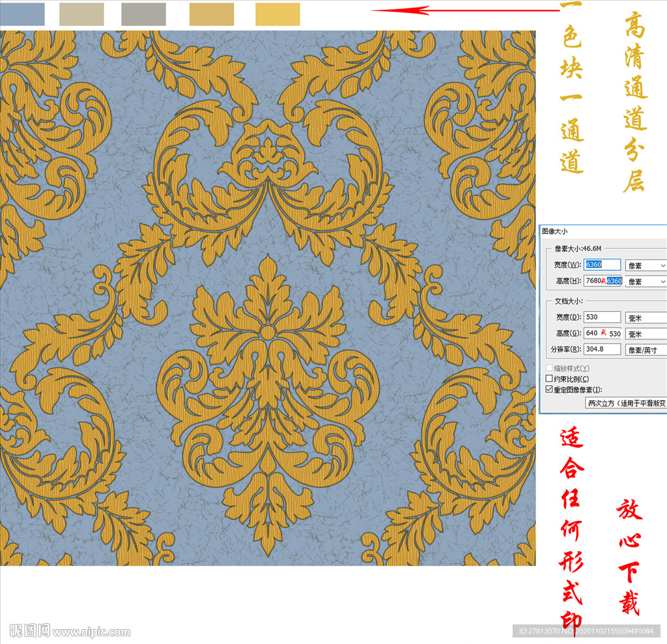Click the 宽度(W) label
Image resolution: width=667 pixels, height=644 pixels.
[x=567, y=264]
